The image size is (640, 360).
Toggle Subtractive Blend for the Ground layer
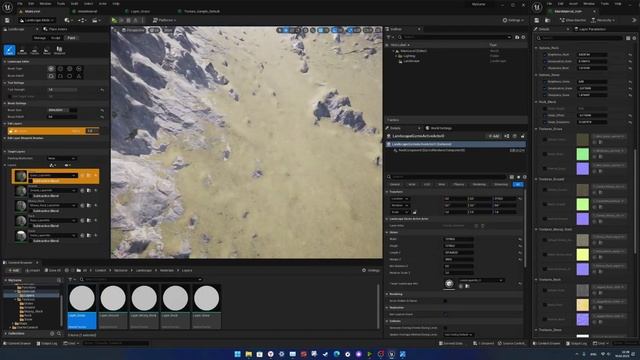(30, 196)
